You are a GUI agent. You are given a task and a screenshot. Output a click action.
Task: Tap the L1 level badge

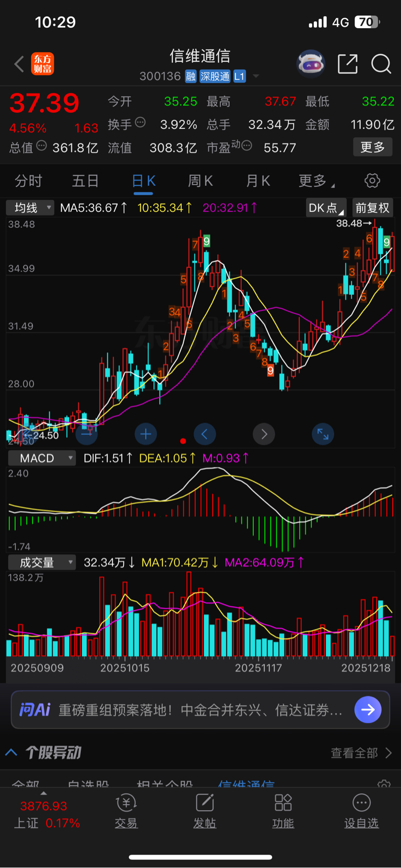(x=239, y=77)
